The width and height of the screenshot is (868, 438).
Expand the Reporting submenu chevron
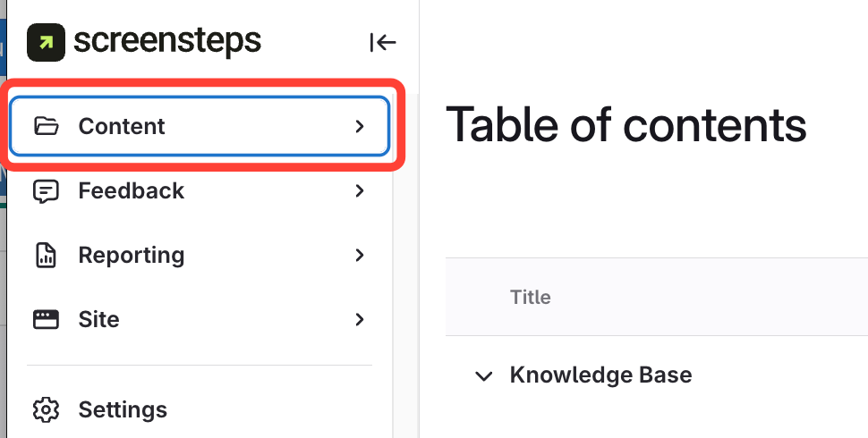click(x=360, y=256)
